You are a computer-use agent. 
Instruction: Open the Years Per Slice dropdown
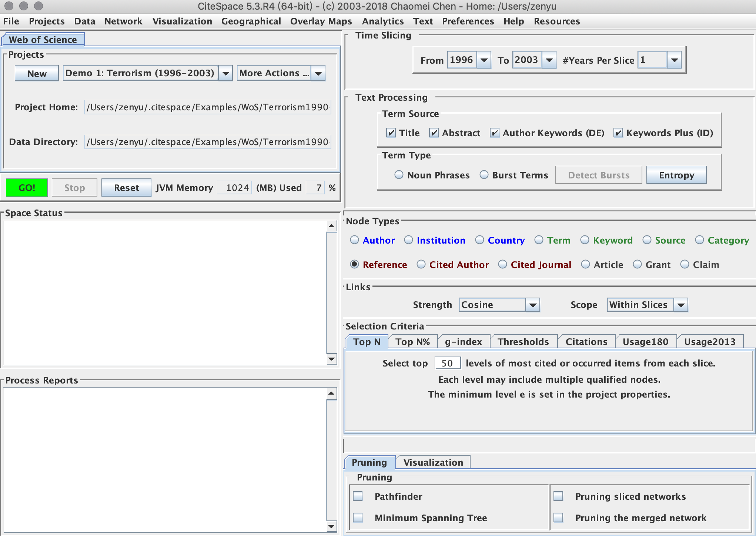674,60
